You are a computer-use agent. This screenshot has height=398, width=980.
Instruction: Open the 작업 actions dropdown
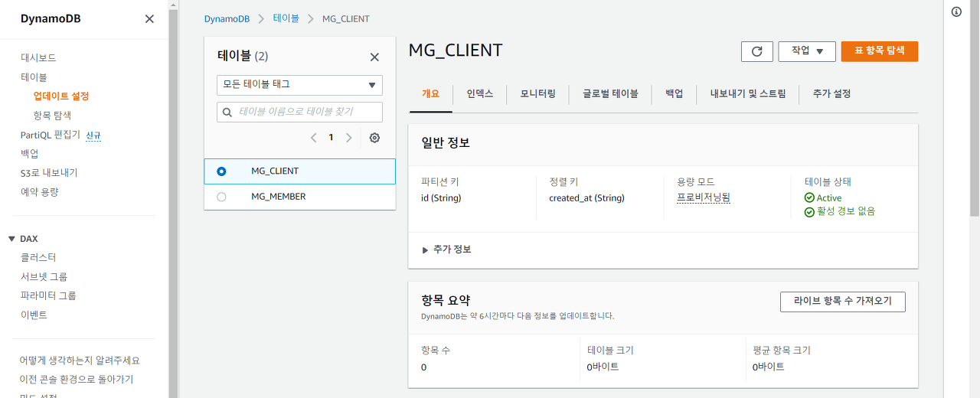click(807, 51)
